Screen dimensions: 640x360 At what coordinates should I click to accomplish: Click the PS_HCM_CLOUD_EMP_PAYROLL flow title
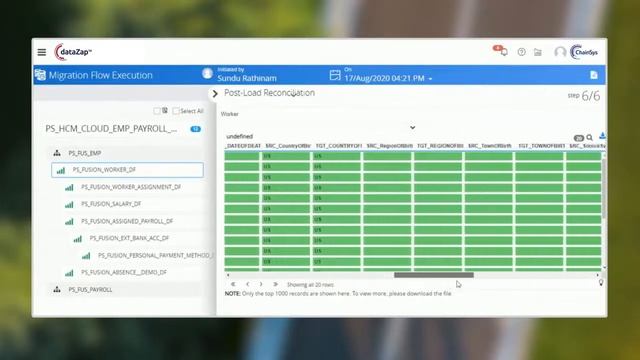[x=111, y=129]
